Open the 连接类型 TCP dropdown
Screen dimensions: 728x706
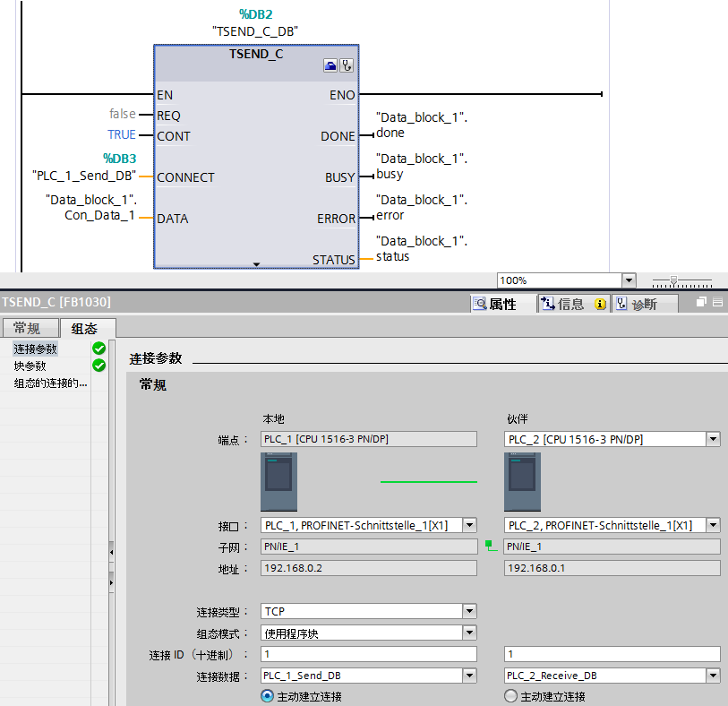pos(469,611)
